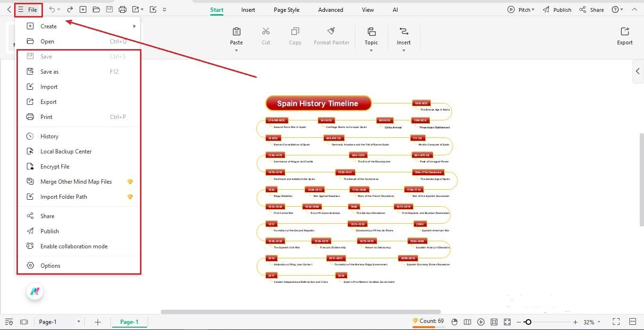This screenshot has width=644, height=330.
Task: Click the Create New document icon
Action: tap(83, 9)
